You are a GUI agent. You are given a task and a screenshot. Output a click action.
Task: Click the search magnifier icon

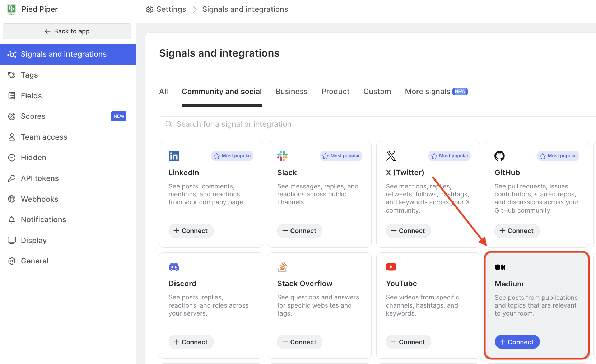(x=168, y=124)
